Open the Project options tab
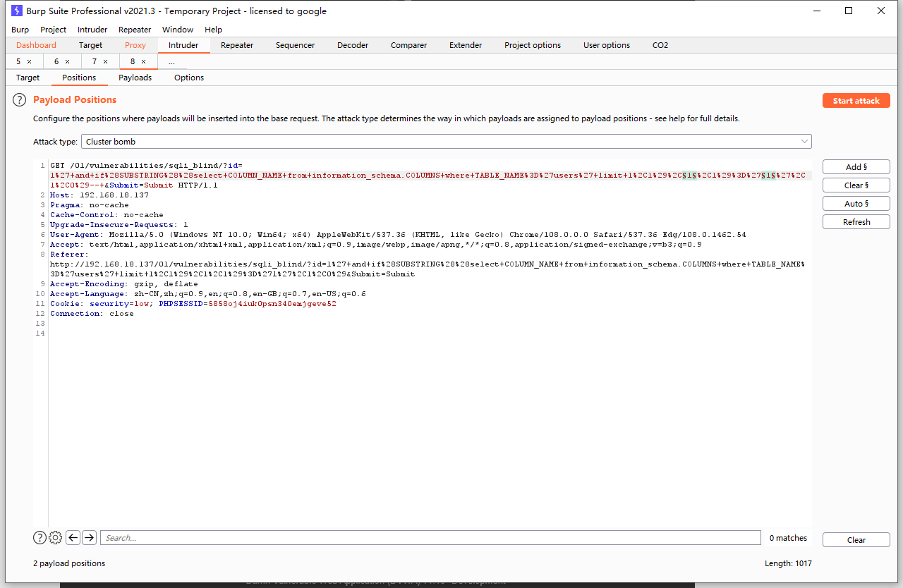Viewport: 903px width, 588px height. point(533,45)
